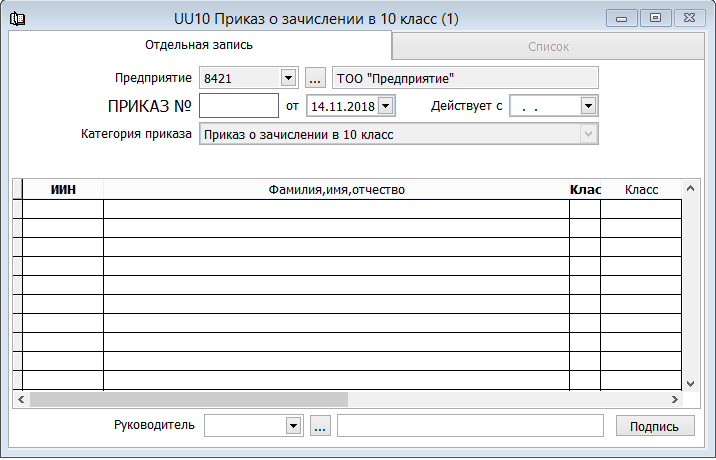Viewport: 716px width, 460px height.
Task: Click the first cell under Фамилия,имя,отчество
Action: (x=335, y=208)
